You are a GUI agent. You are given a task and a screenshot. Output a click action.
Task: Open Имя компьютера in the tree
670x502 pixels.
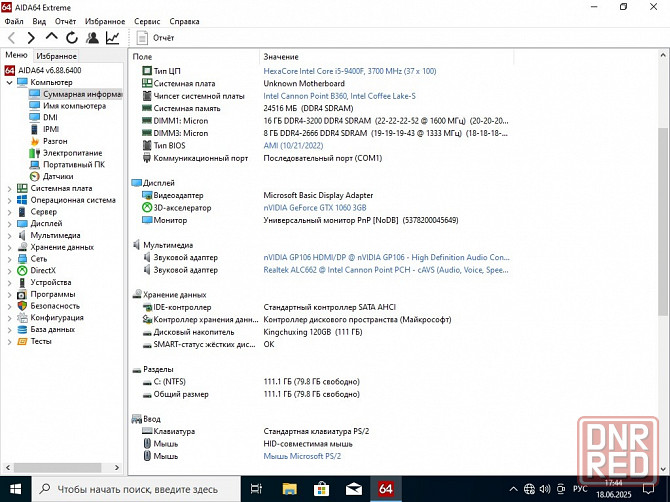point(74,106)
